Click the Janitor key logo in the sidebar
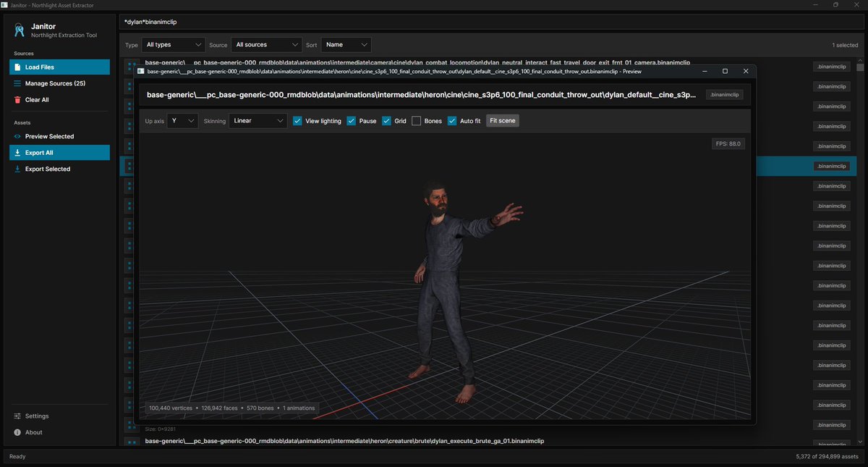Screen dimensions: 868x467 (19, 30)
